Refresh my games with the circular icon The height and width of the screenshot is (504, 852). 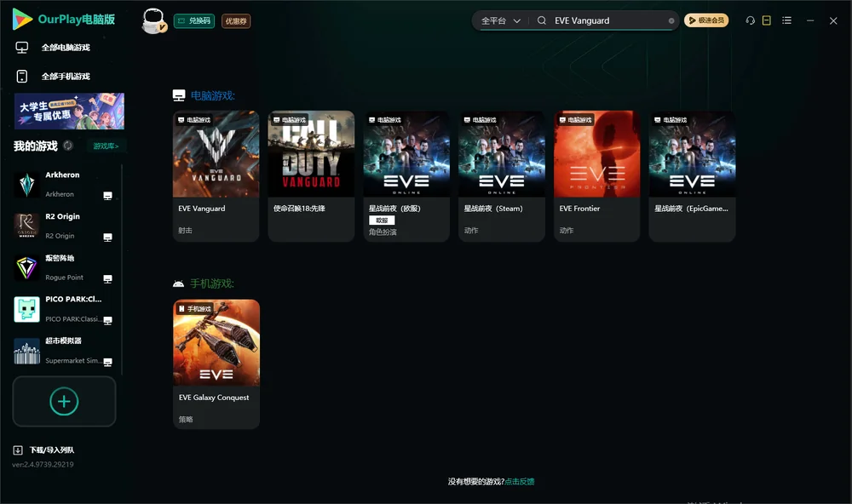(x=68, y=146)
